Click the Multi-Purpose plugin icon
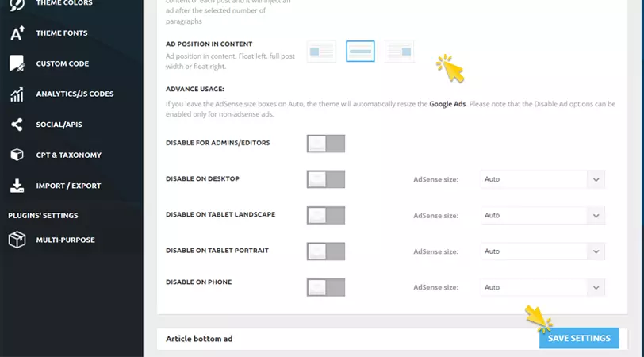 pos(17,240)
